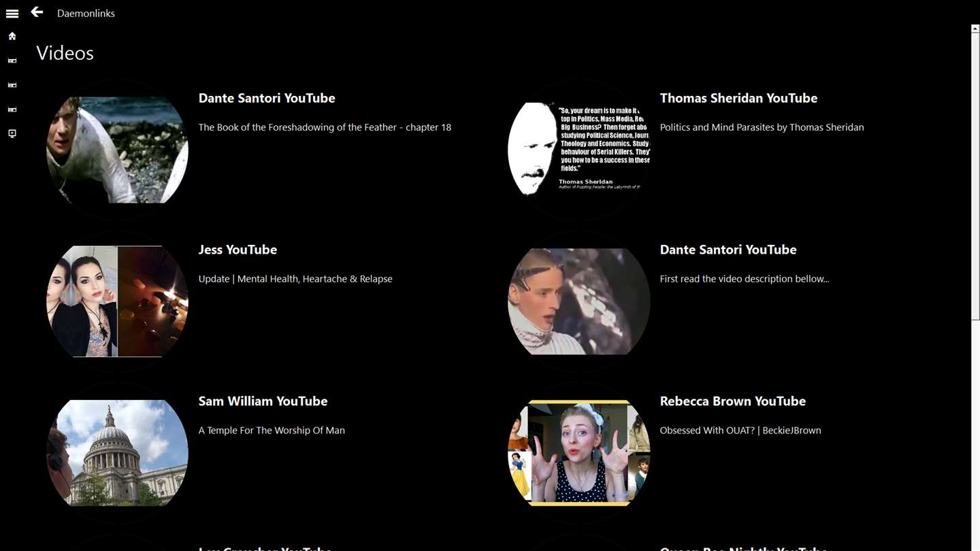980x551 pixels.
Task: Click the Daemonlinks app title
Action: (86, 13)
